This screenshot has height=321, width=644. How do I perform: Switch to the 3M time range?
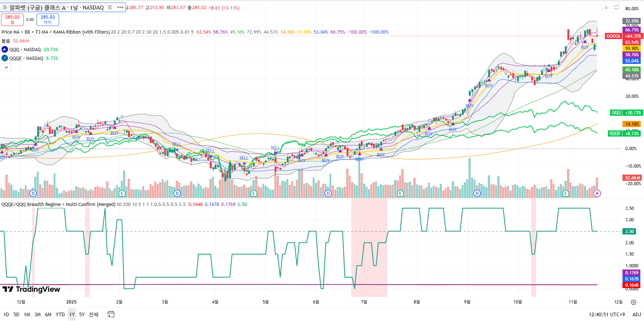pos(38,314)
